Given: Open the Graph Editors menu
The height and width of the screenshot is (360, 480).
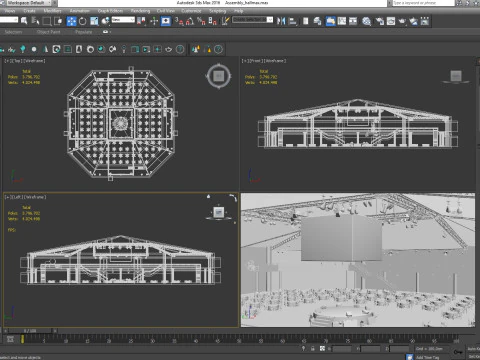Looking at the screenshot, I should tap(110, 11).
